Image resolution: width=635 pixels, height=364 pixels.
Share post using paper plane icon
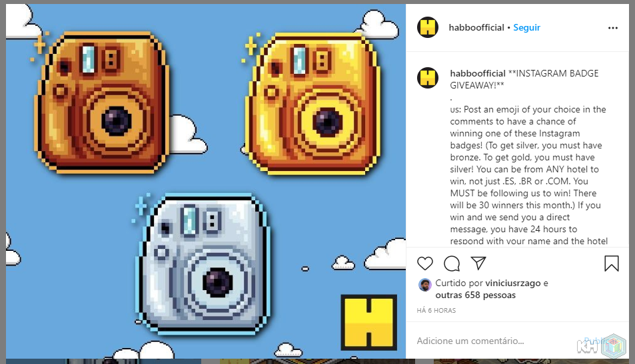(478, 264)
